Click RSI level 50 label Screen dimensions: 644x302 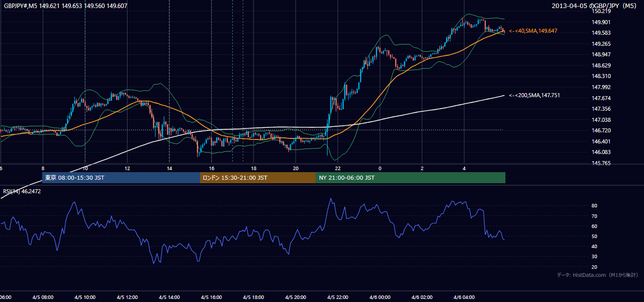point(595,236)
